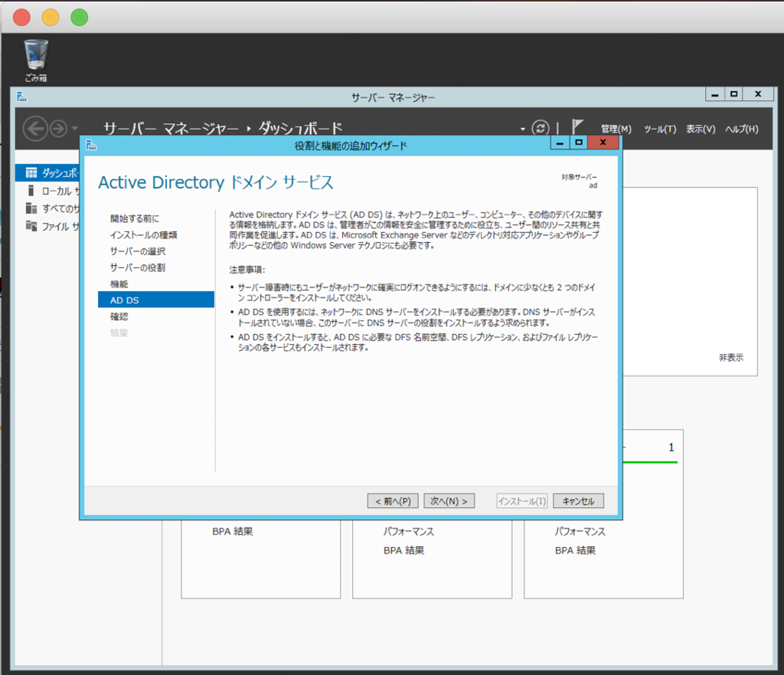This screenshot has width=784, height=675.
Task: Select すべてのサーバー in the sidebar
Action: 47,208
